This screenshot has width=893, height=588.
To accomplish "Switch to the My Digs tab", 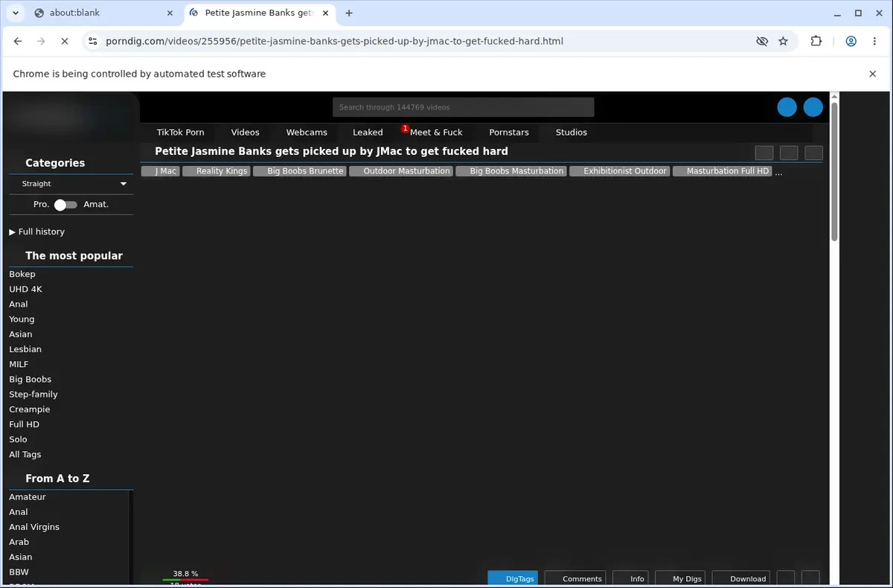I will (680, 578).
